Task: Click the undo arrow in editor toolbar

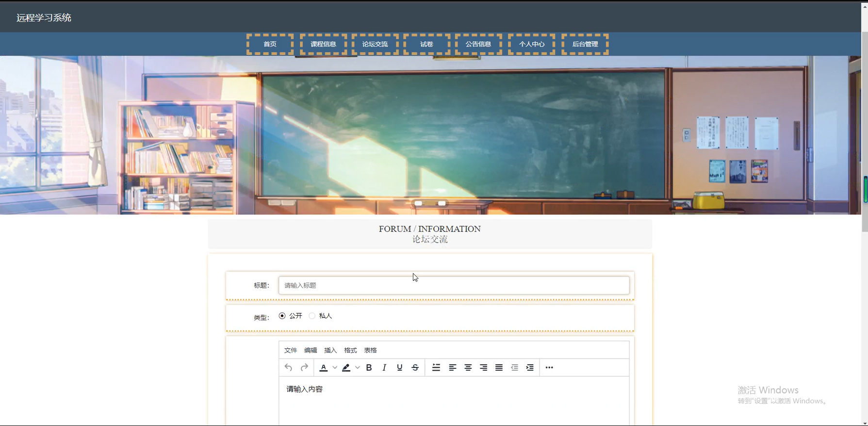Action: click(288, 367)
